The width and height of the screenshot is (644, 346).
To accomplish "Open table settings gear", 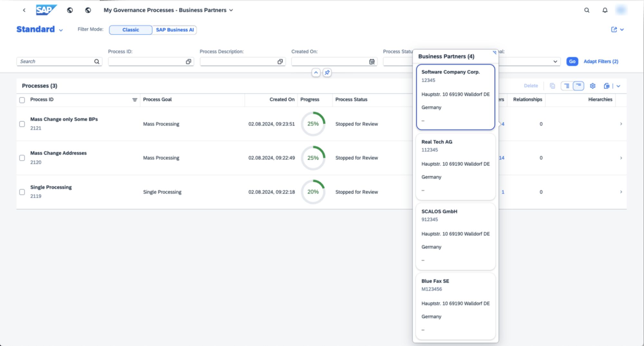I will 592,86.
